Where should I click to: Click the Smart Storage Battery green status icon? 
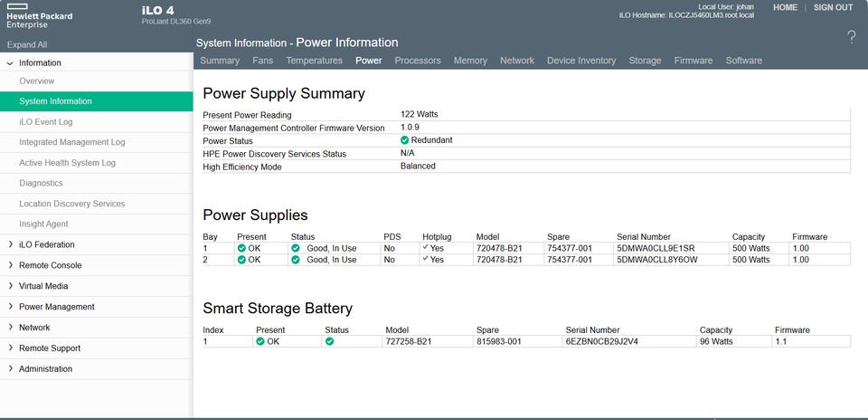click(x=330, y=341)
